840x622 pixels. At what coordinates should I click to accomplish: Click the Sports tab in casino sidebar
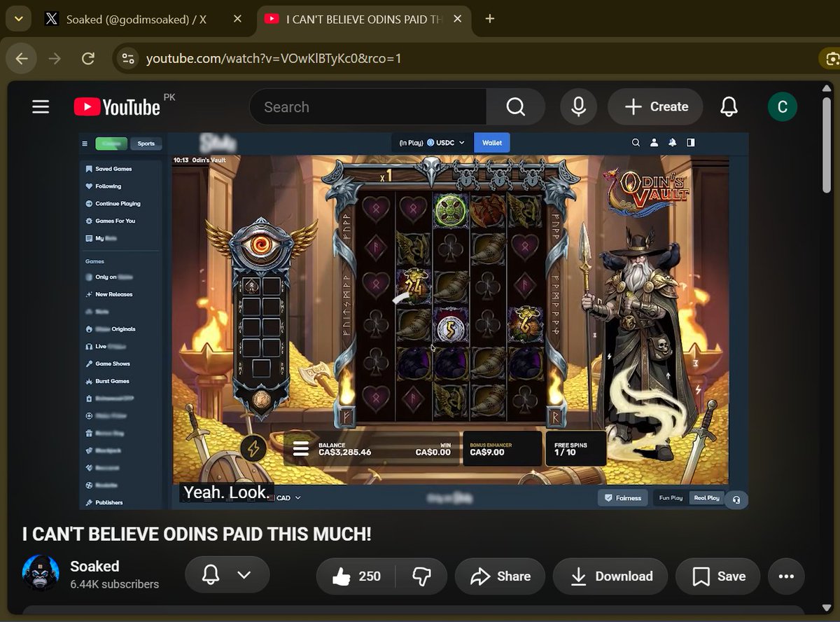(x=146, y=143)
